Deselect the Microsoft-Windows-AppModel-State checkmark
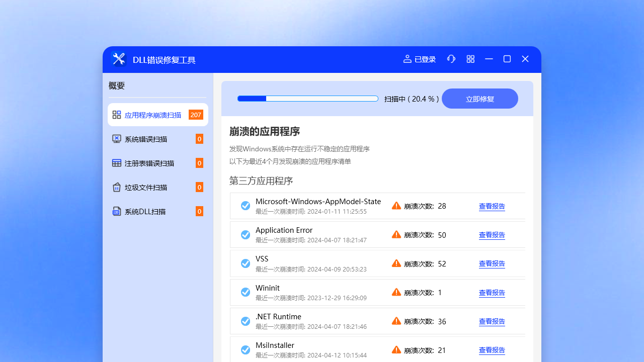This screenshot has height=362, width=644. point(246,205)
